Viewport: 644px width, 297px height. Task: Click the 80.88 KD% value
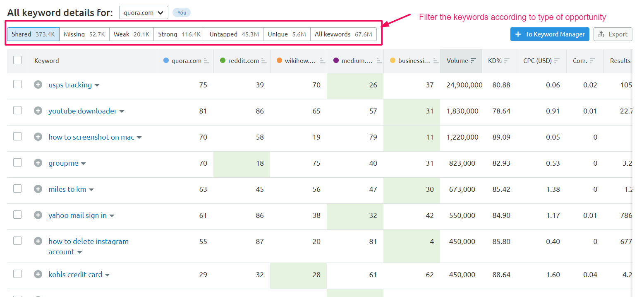click(x=501, y=85)
